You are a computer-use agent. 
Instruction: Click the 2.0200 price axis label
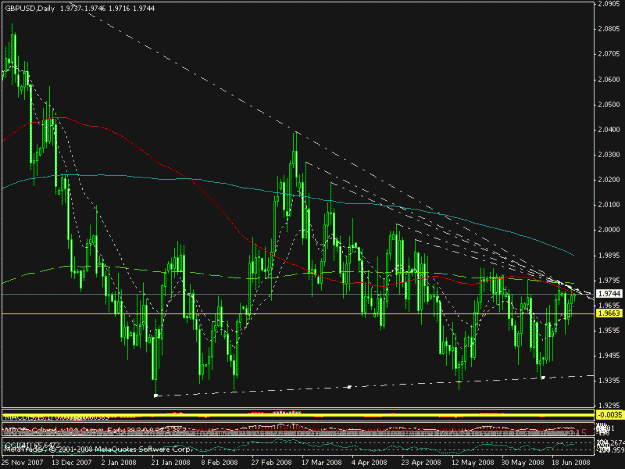coord(610,180)
